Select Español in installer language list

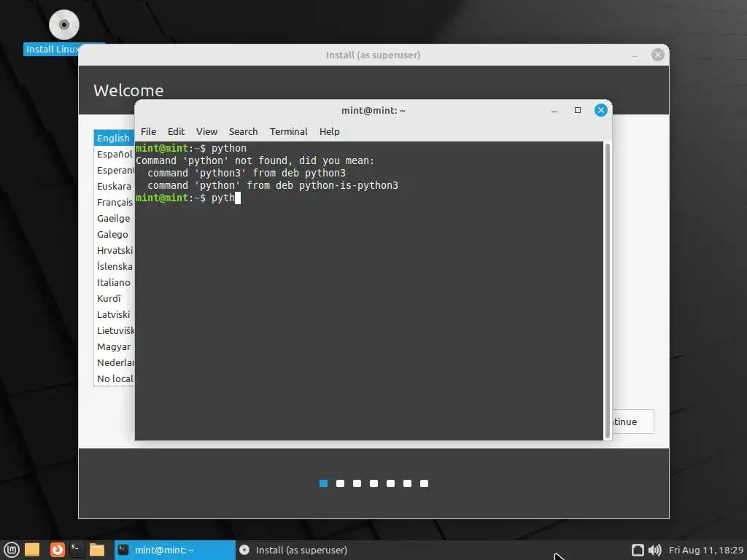[114, 155]
